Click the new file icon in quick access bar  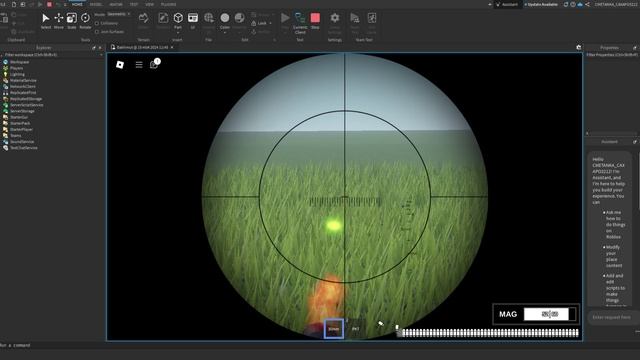13,4
